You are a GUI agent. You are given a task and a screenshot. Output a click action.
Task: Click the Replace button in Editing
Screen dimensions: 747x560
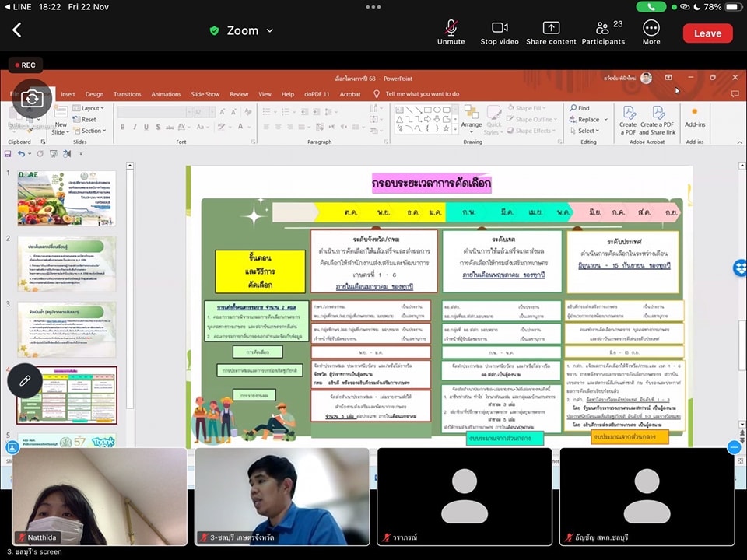(x=588, y=120)
